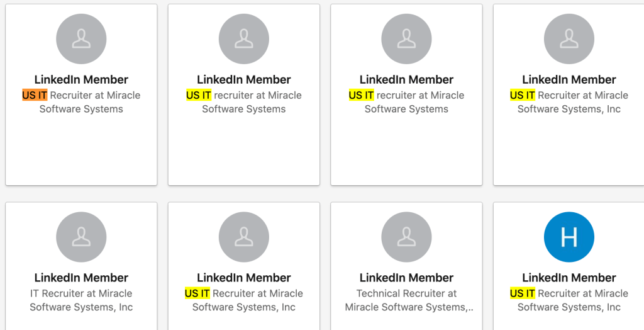
Task: Click "LinkedIn Member" under the blue H avatar
Action: 569,278
